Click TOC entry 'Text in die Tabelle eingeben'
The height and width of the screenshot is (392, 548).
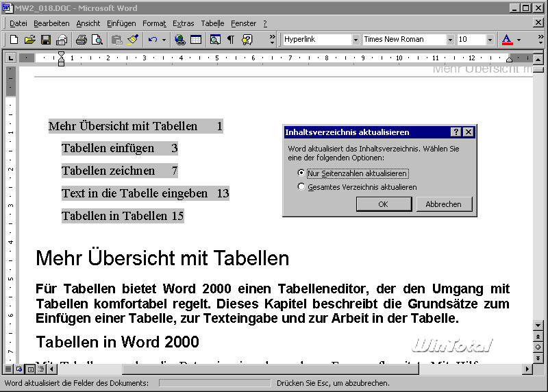(x=134, y=193)
